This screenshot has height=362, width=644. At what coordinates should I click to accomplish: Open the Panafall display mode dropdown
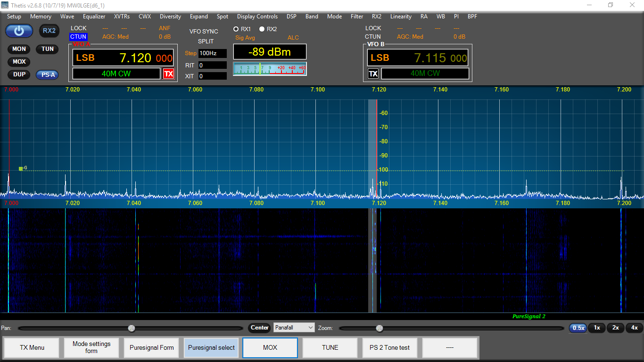pos(294,327)
